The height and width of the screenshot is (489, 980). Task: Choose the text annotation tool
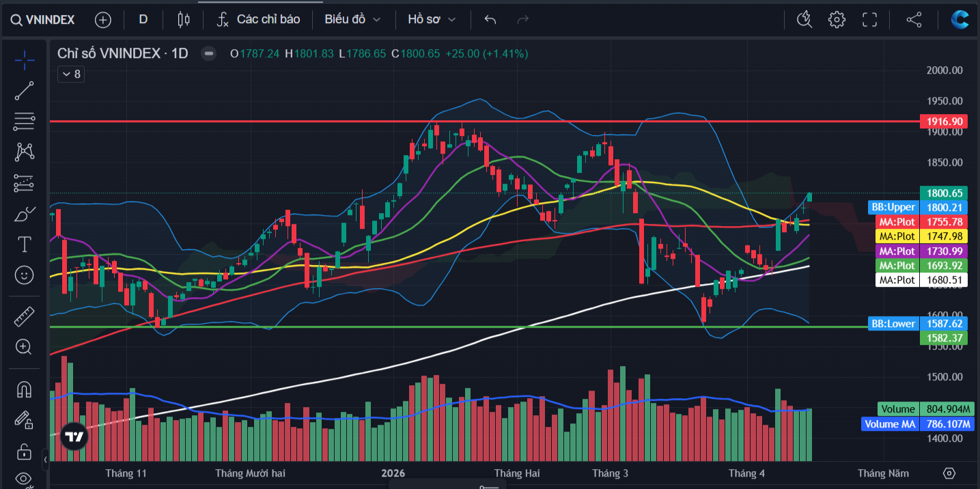coord(25,244)
